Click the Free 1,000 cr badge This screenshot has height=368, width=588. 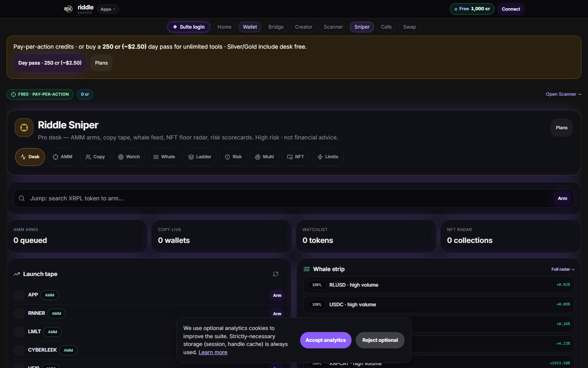(x=472, y=9)
